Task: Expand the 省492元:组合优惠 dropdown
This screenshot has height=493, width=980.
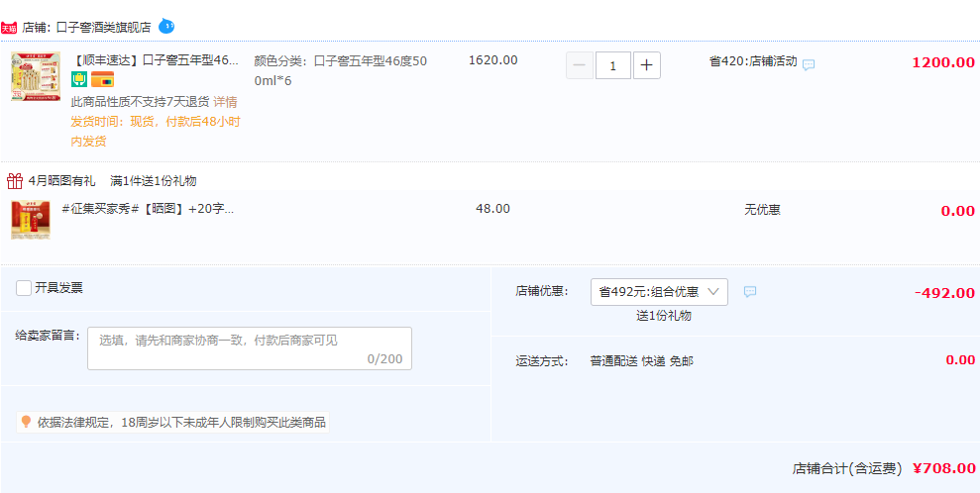Action: point(659,292)
